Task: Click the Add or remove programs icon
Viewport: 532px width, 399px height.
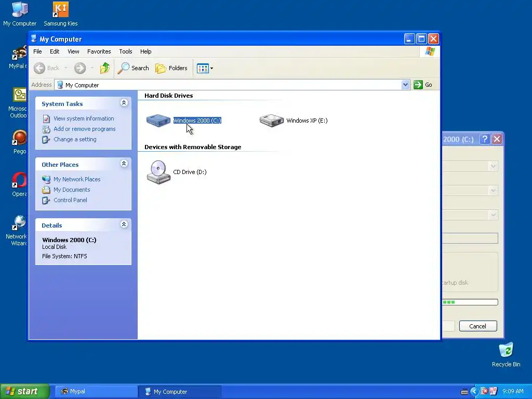Action: point(46,129)
